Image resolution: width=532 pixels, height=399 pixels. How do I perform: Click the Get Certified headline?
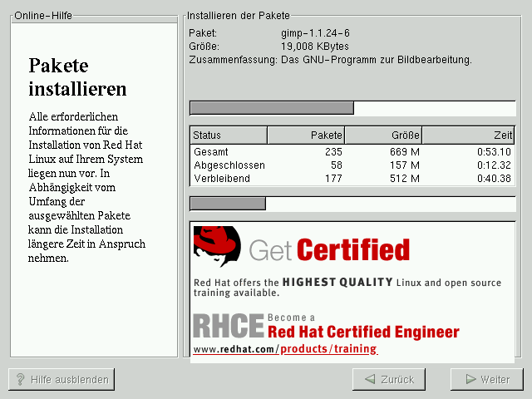(x=329, y=249)
